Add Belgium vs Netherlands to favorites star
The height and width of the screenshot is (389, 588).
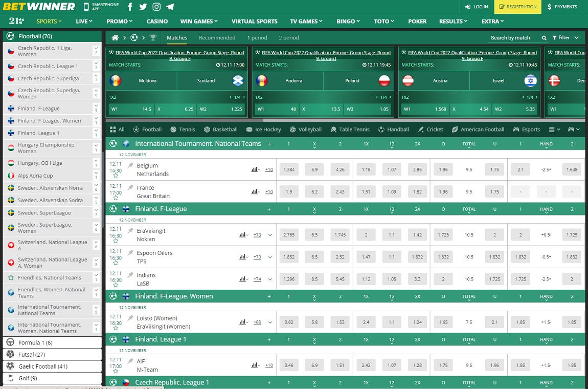click(116, 176)
